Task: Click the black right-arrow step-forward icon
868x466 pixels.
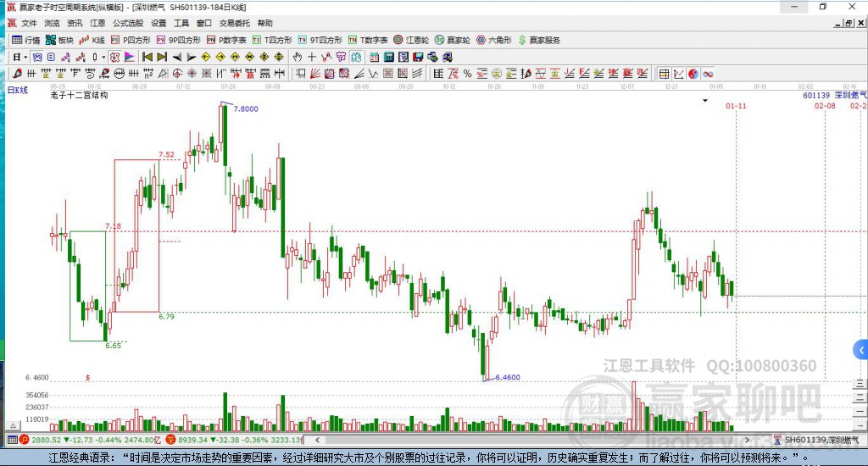Action: pos(192,57)
